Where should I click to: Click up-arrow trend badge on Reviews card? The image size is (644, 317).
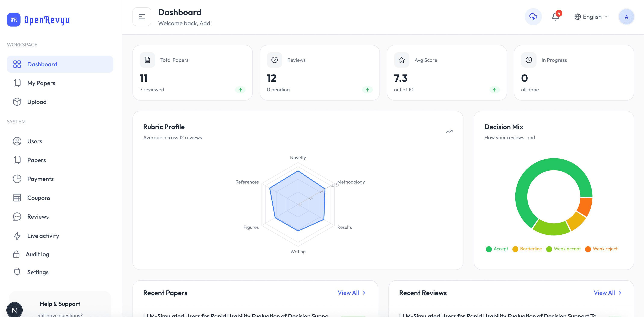point(367,90)
